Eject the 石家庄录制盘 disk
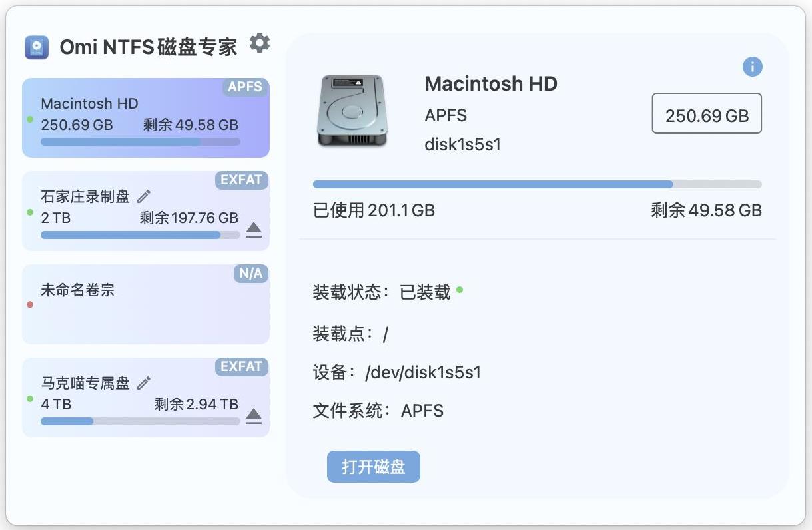 point(253,230)
